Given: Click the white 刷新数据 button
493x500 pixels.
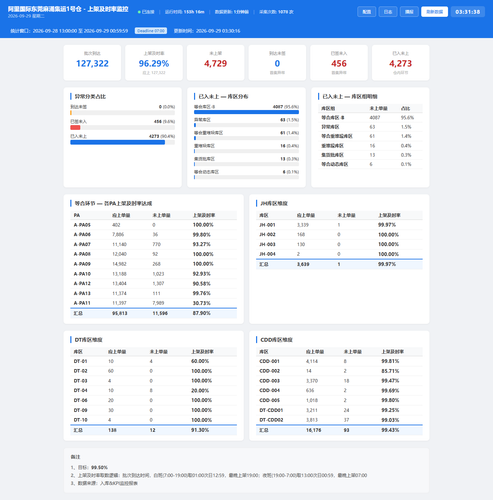Looking at the screenshot, I should pos(434,12).
